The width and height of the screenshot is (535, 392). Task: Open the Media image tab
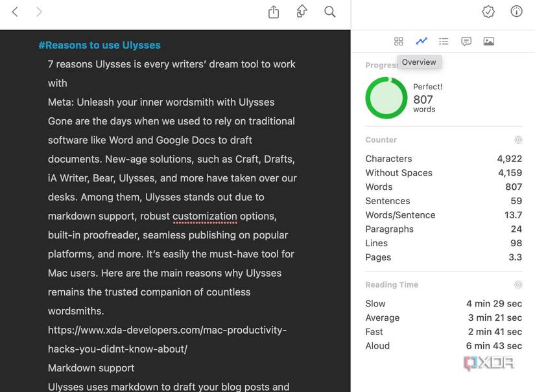[x=489, y=41]
